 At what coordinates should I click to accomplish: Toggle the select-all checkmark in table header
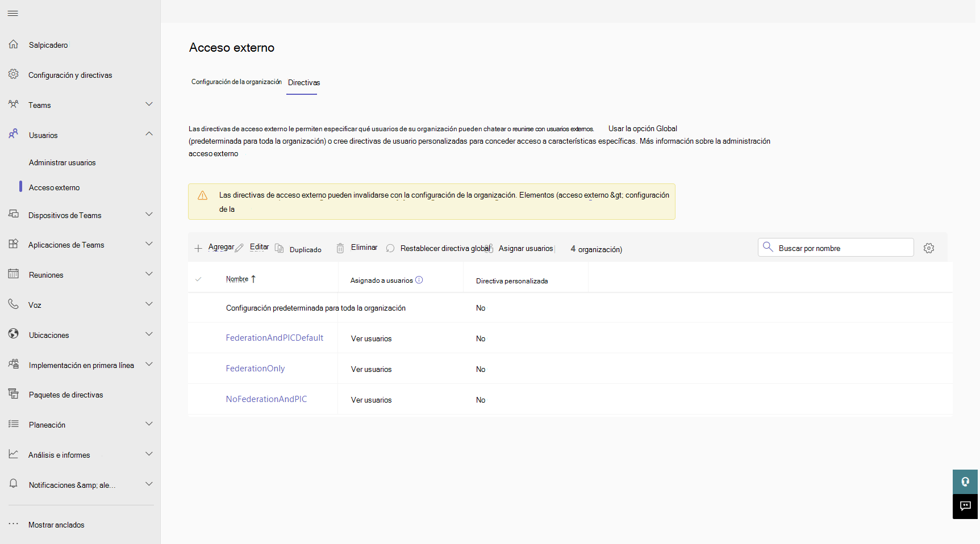[198, 279]
